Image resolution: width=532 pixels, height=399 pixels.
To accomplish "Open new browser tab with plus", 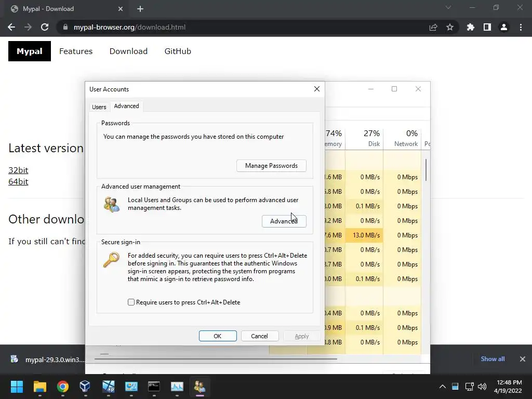I will (140, 9).
